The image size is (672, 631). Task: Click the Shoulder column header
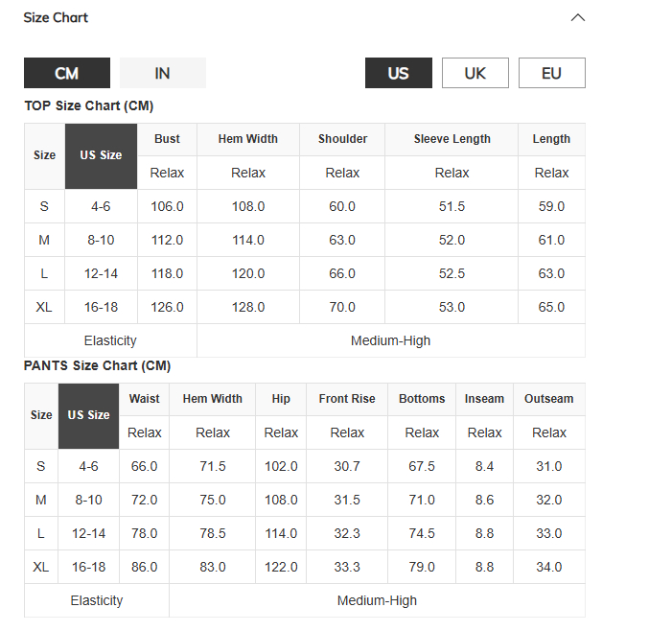click(x=342, y=139)
